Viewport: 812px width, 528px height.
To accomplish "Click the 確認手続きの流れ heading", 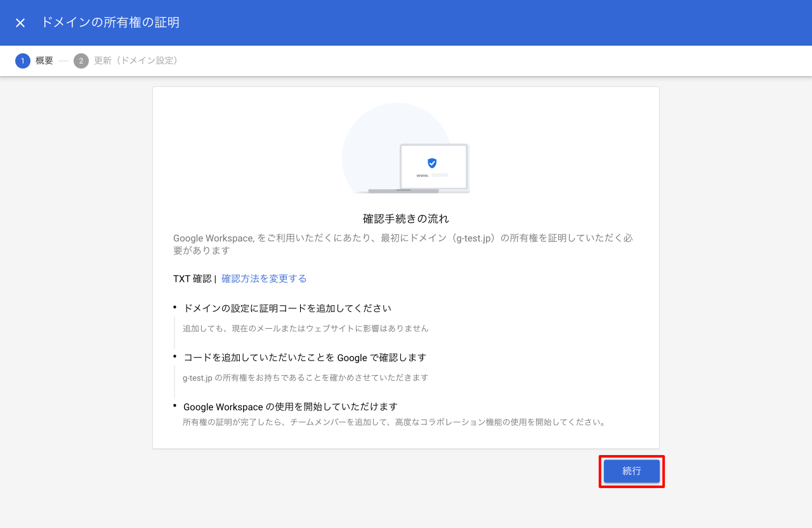I will tap(406, 219).
